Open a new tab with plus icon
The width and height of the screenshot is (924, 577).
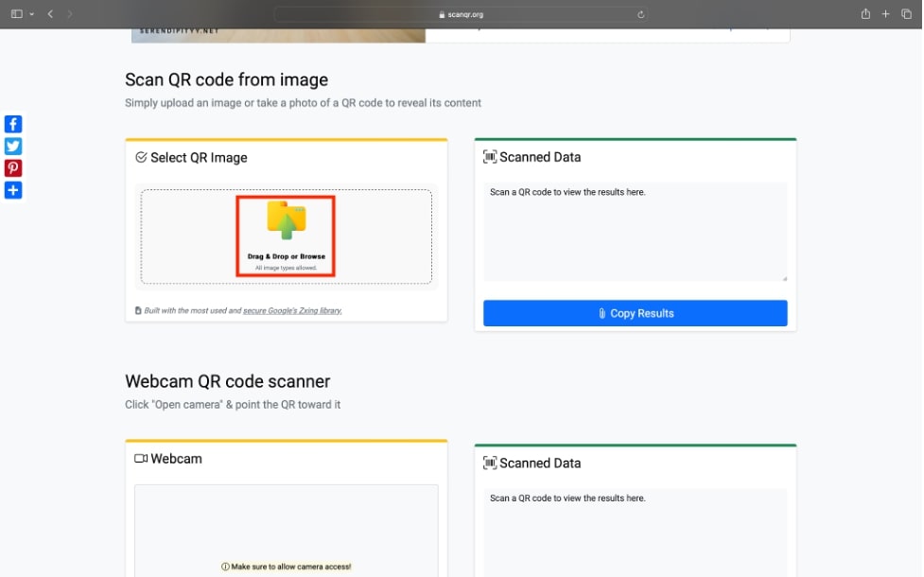[886, 14]
